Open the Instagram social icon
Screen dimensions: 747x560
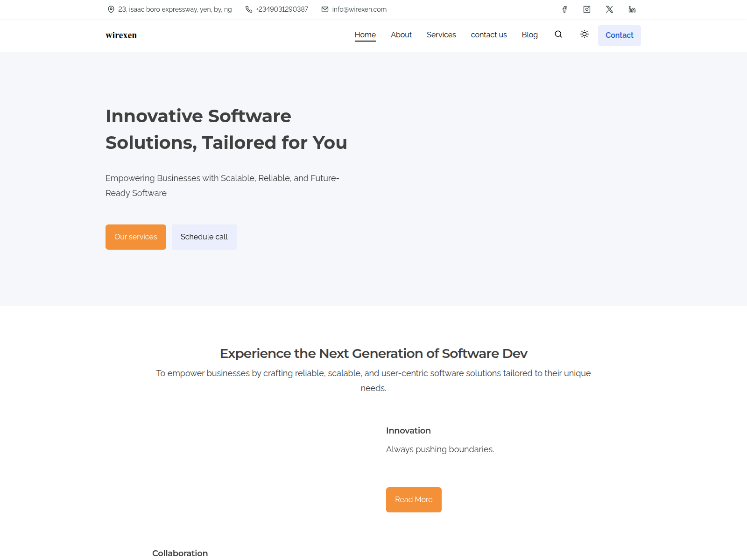pos(587,9)
